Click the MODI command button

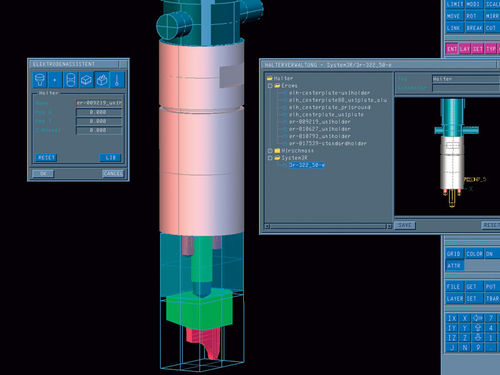tap(473, 4)
